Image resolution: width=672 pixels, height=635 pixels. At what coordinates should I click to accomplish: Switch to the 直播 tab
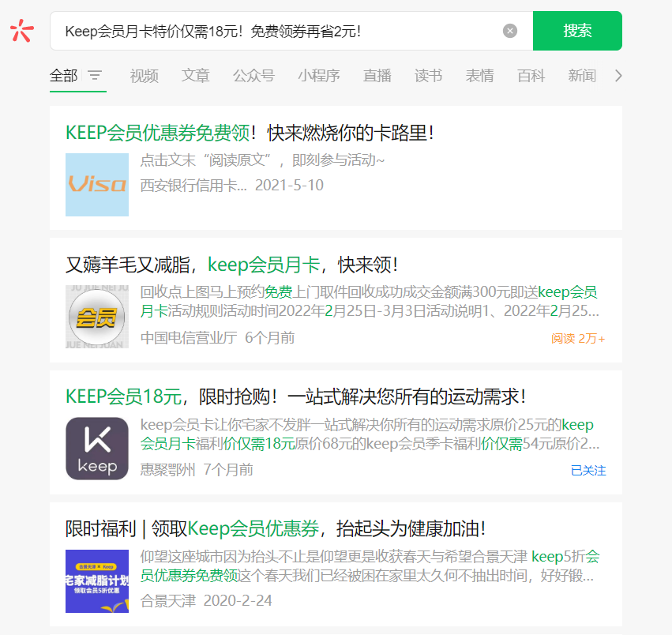pos(377,76)
